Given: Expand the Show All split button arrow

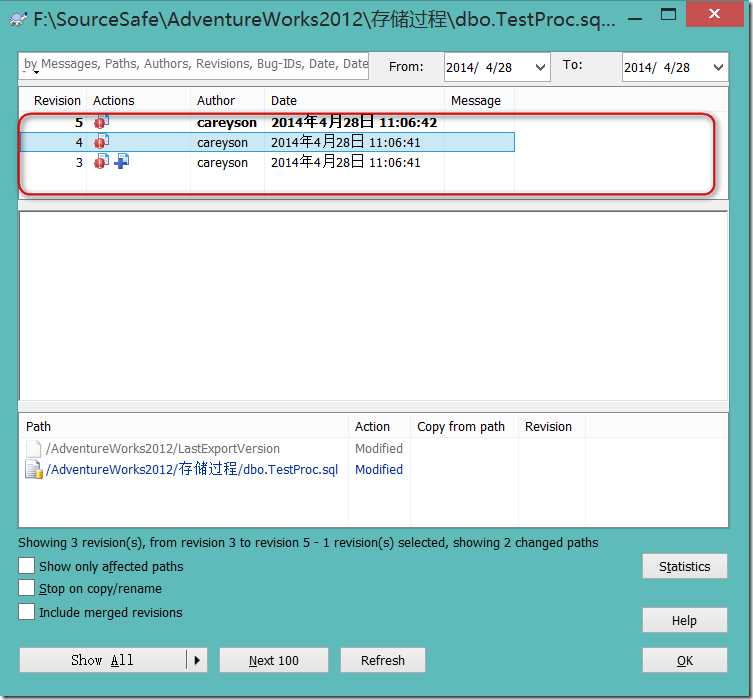Looking at the screenshot, I should pyautogui.click(x=197, y=660).
